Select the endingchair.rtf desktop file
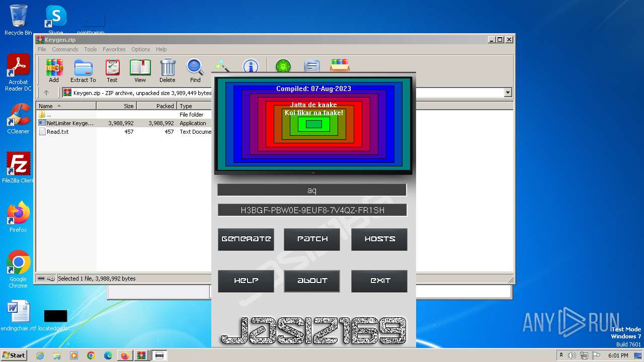The image size is (644, 362). [19, 316]
